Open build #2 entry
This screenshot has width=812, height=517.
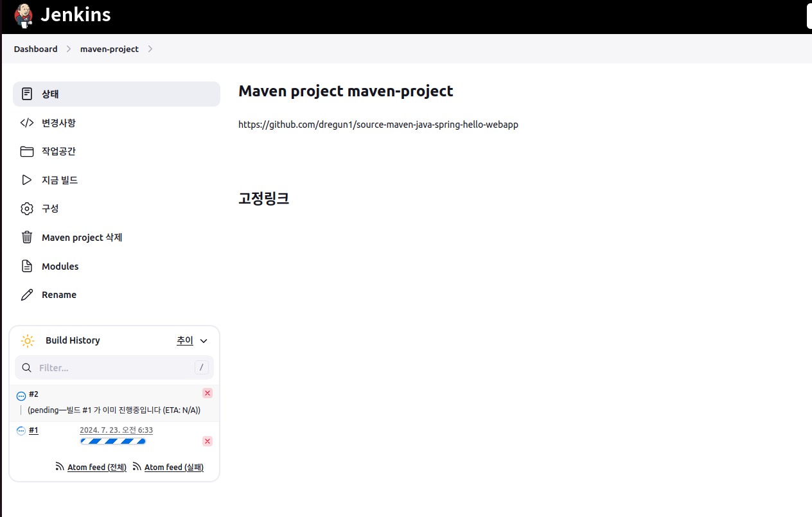click(x=33, y=394)
